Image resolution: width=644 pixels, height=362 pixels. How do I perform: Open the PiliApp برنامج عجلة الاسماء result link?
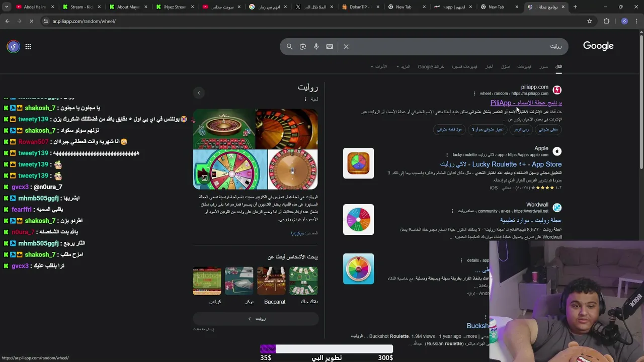(526, 103)
